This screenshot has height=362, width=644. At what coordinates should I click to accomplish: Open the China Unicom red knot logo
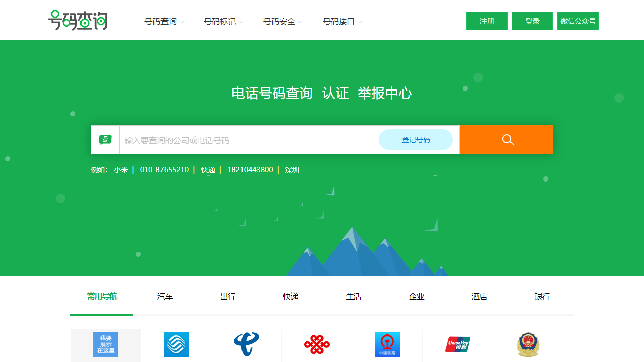coord(317,344)
